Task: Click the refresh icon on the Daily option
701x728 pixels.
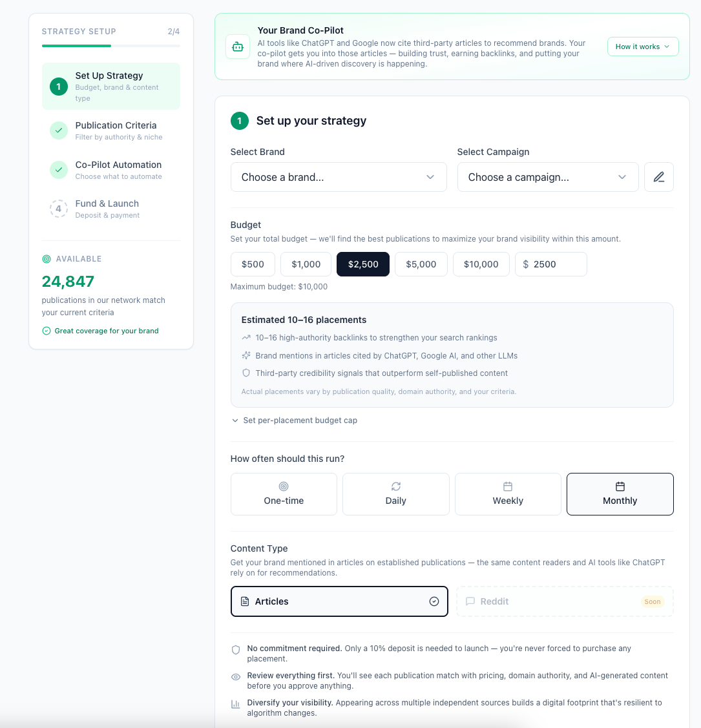Action: point(395,486)
